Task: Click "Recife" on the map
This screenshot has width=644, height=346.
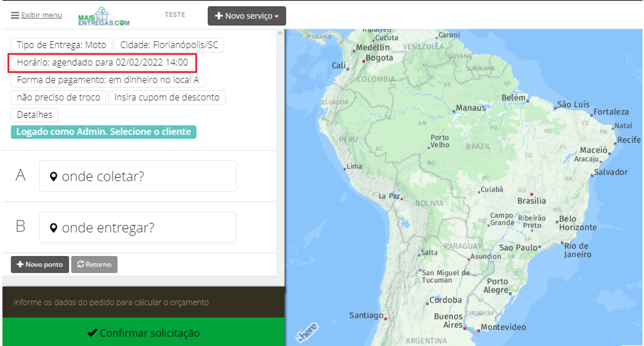Action: coord(629,140)
